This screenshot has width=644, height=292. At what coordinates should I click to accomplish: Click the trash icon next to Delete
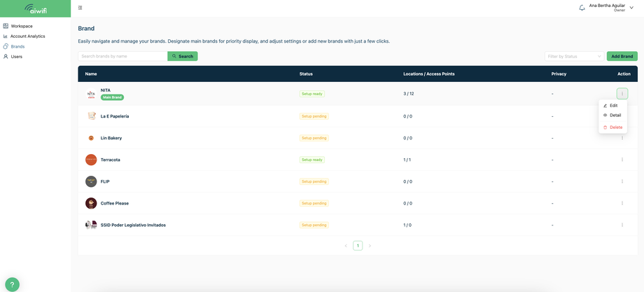point(605,127)
